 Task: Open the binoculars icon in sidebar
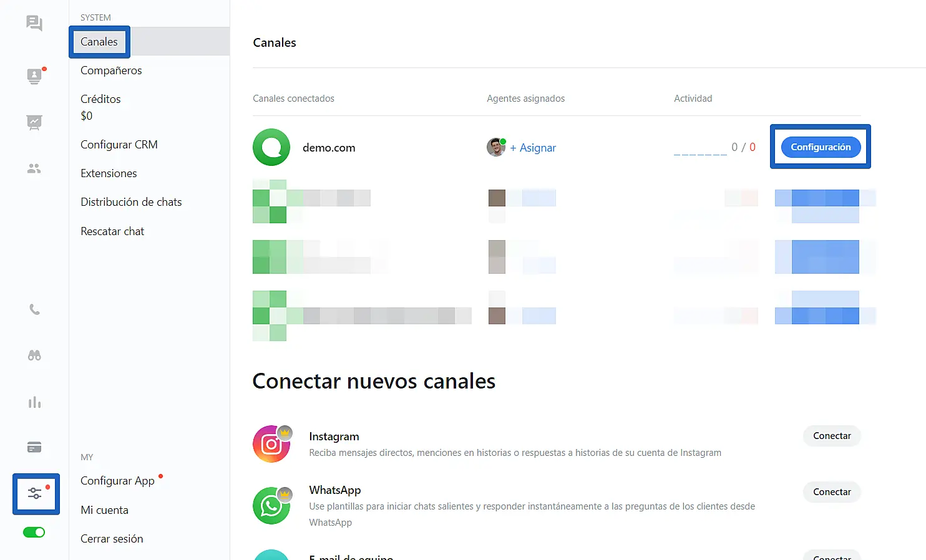[x=34, y=355]
